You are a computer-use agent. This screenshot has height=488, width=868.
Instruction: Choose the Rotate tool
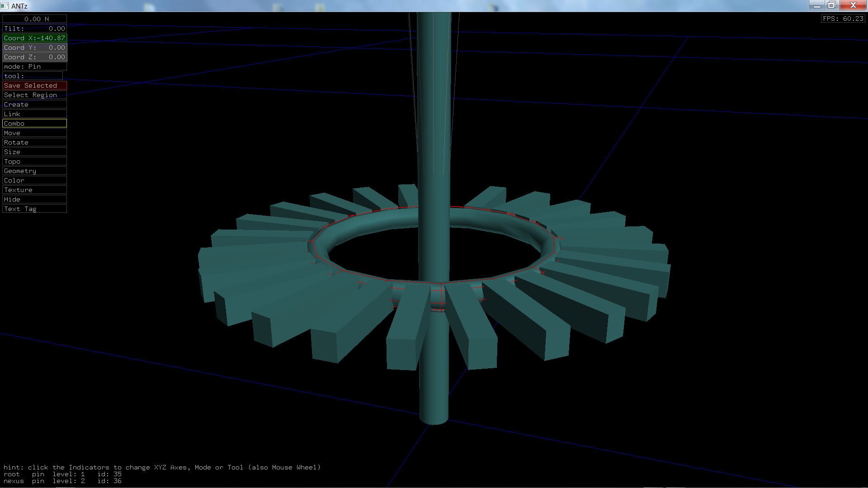point(34,142)
